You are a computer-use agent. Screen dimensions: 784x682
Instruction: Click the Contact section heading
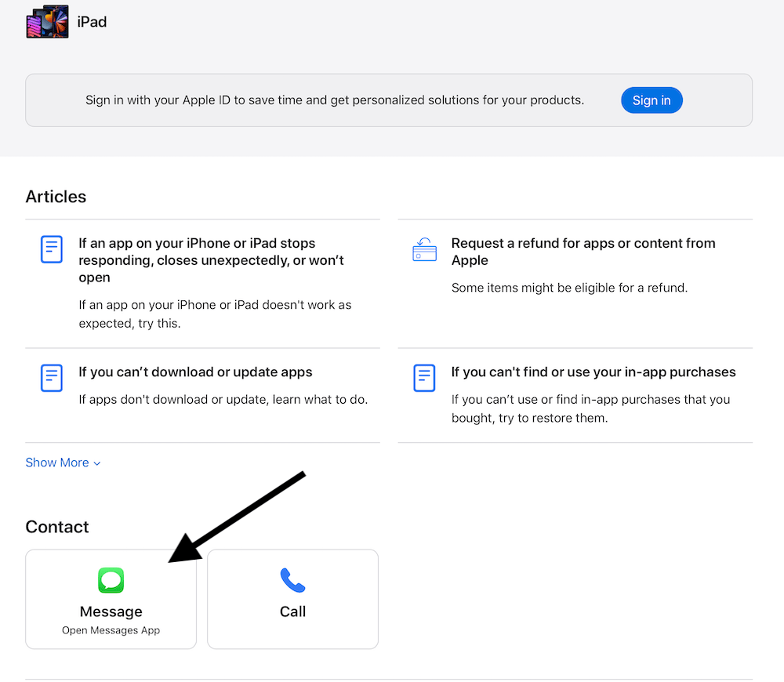(57, 527)
